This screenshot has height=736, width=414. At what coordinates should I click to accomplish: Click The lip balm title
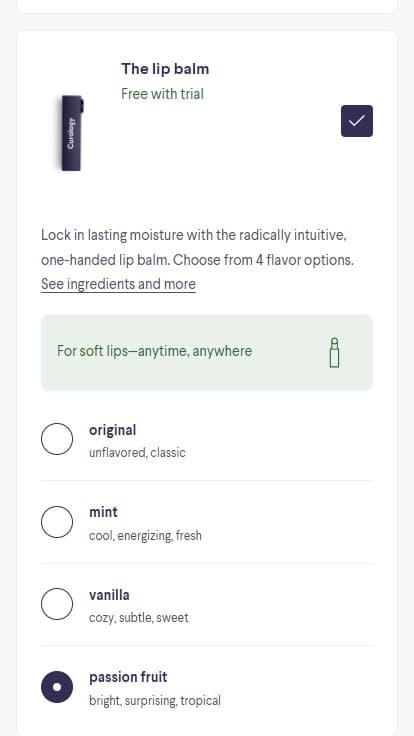pyautogui.click(x=165, y=69)
